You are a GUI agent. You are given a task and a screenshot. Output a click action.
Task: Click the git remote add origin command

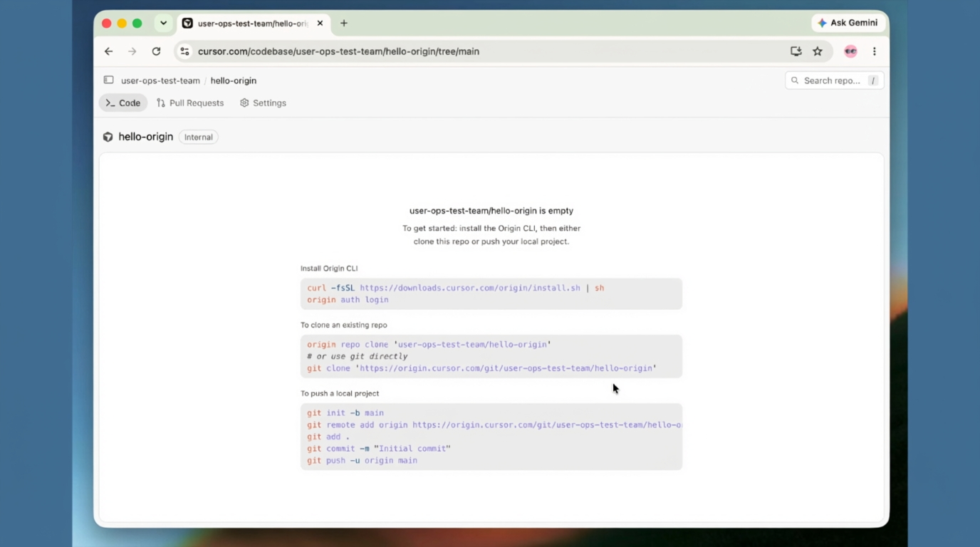point(494,424)
